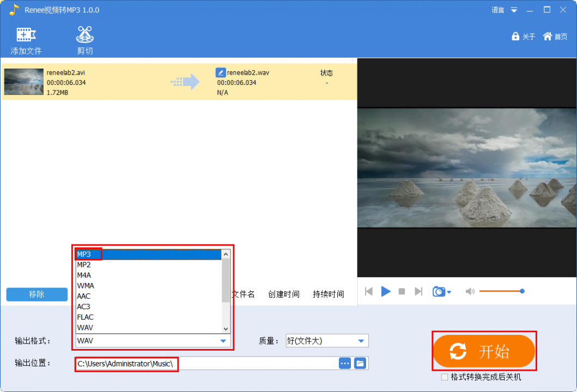Browse output location with the ellipsis button
The image size is (577, 392).
point(345,363)
